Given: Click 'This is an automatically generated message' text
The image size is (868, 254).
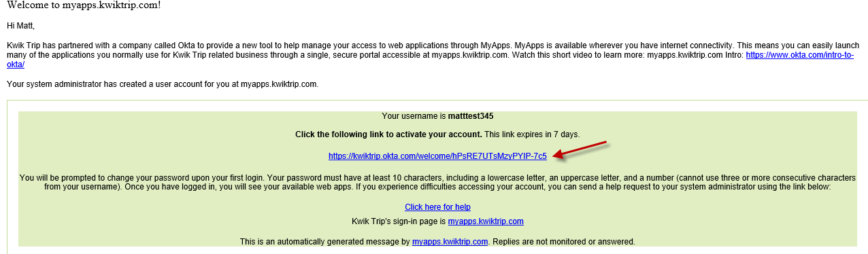Looking at the screenshot, I should click(318, 242).
